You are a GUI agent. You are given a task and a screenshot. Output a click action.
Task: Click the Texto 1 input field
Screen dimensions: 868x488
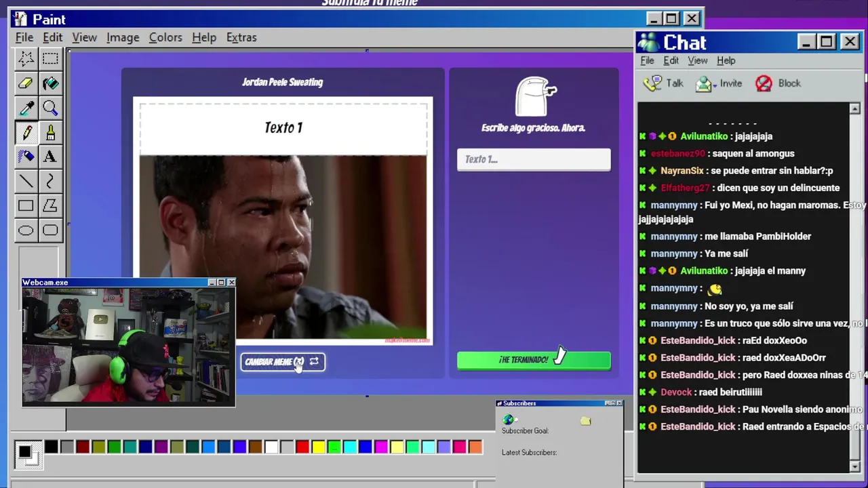pyautogui.click(x=534, y=159)
